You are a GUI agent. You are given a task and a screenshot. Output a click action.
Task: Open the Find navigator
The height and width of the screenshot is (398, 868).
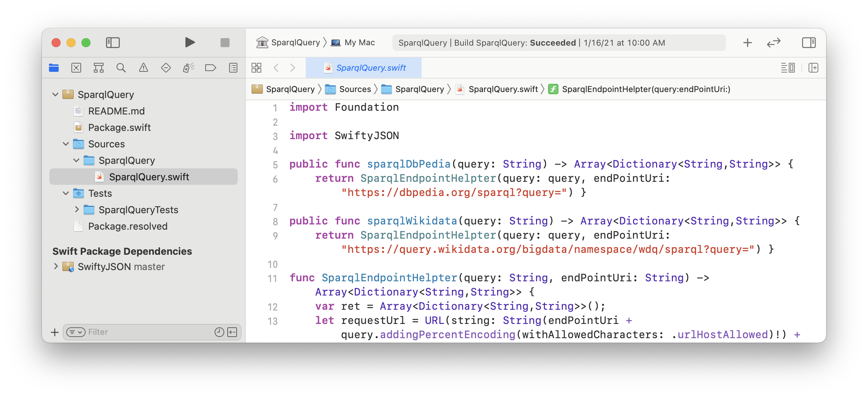(121, 68)
